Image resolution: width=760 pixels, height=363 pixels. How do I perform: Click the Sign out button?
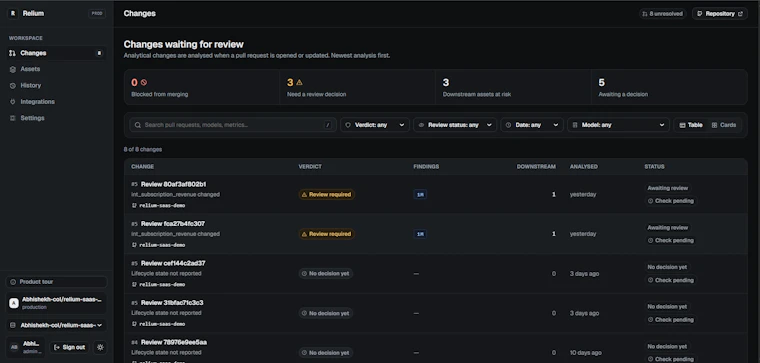[x=70, y=347]
